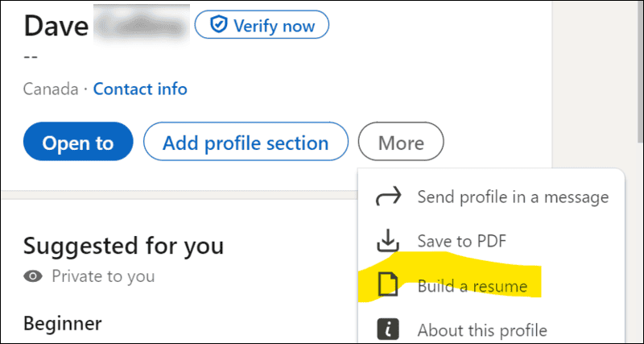Click the profile name Dave
Image resolution: width=644 pixels, height=344 pixels.
[x=56, y=26]
